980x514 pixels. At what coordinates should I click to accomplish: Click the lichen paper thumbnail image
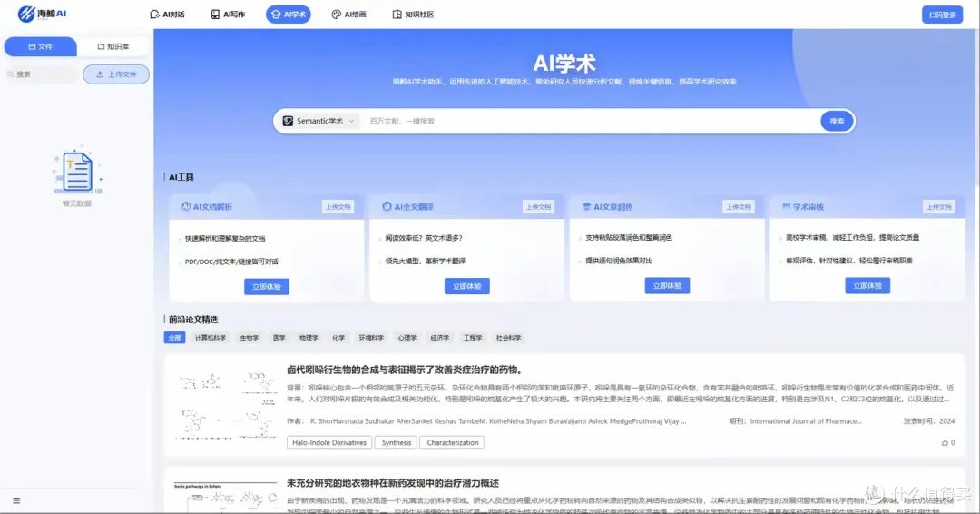coord(226,497)
